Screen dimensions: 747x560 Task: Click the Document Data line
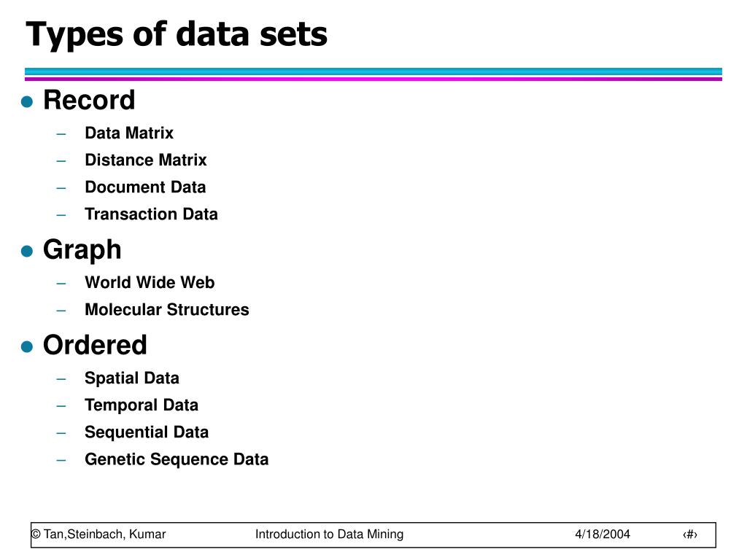145,187
